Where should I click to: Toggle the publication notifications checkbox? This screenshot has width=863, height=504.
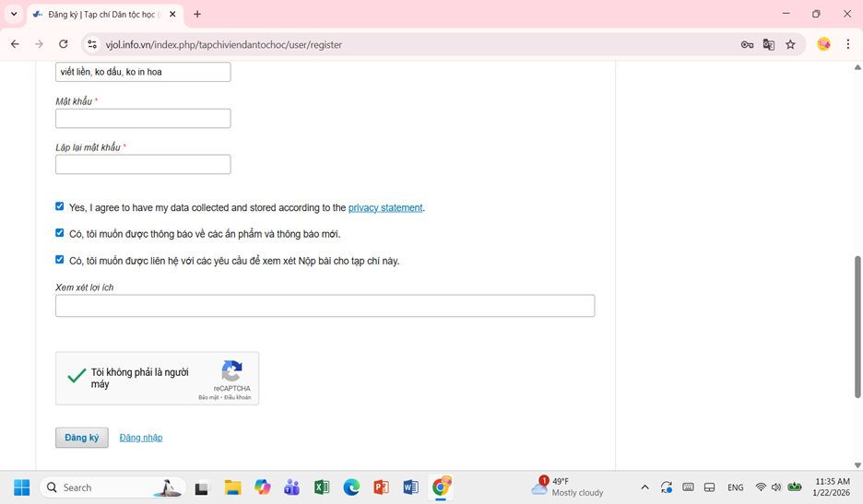(x=60, y=233)
